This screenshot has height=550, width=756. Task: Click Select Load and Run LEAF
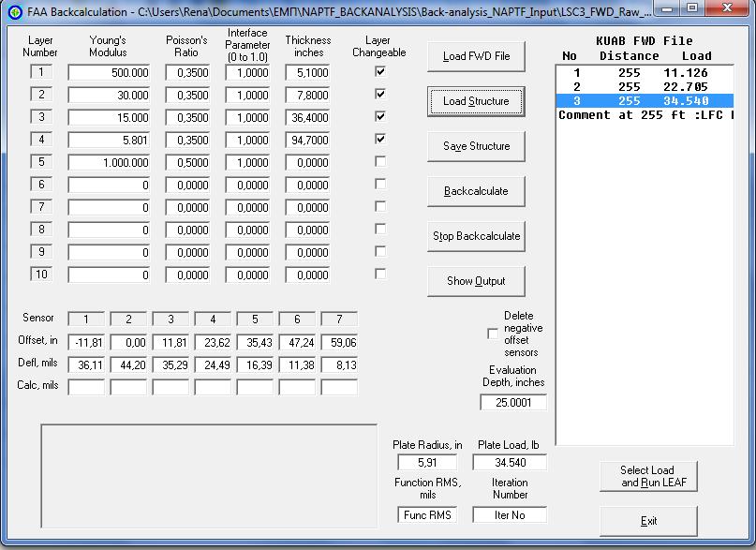648,476
